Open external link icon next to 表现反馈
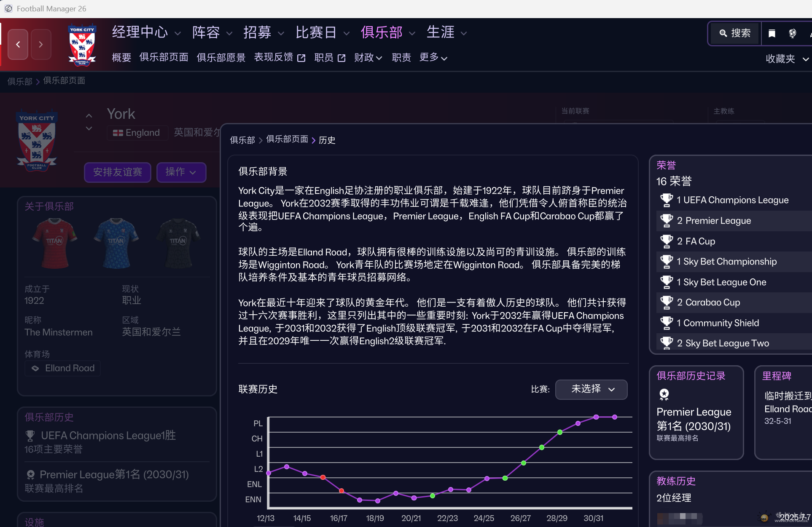 coord(301,58)
